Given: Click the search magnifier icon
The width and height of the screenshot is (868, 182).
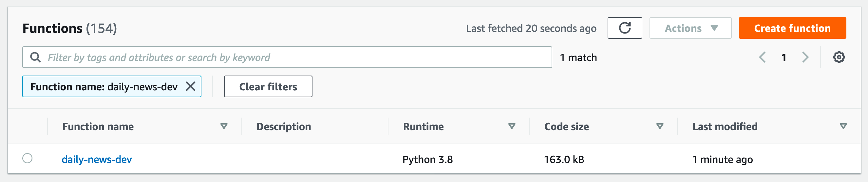Looking at the screenshot, I should (x=35, y=57).
